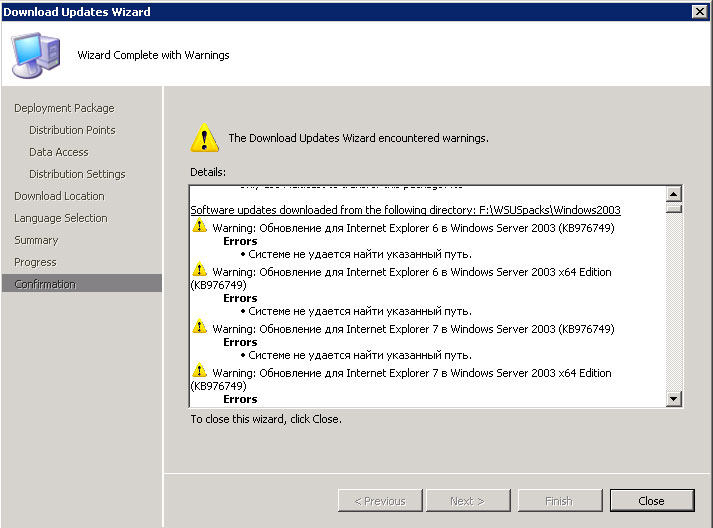This screenshot has width=713, height=528.
Task: Click the details scrollbar thumb
Action: click(673, 208)
